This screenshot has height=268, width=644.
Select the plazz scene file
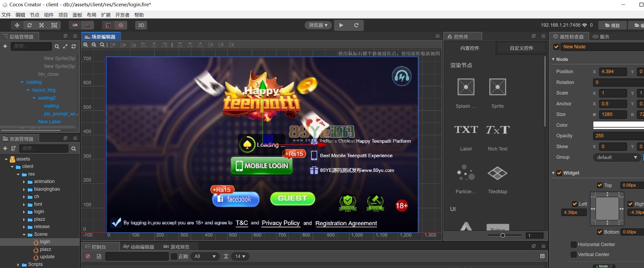[x=45, y=249]
